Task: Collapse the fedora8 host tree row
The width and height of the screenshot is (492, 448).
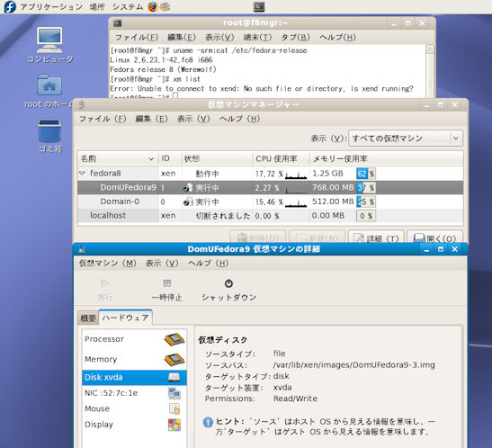Action: coord(82,174)
